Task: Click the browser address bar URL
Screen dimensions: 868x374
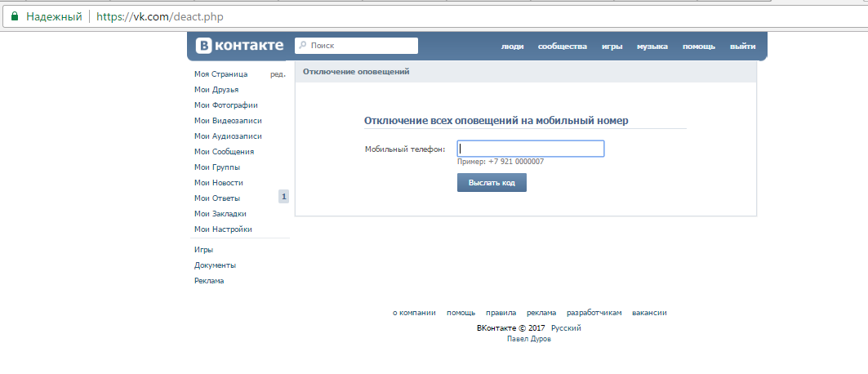Action: [159, 16]
